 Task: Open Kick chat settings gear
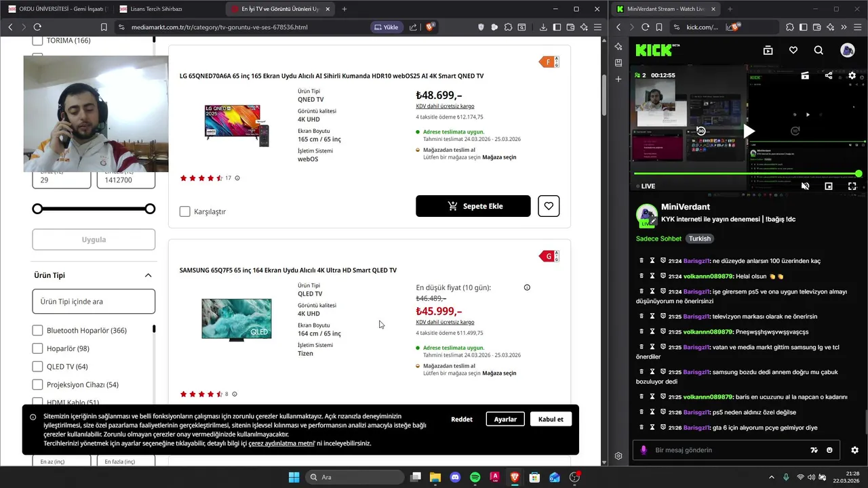[x=854, y=450]
